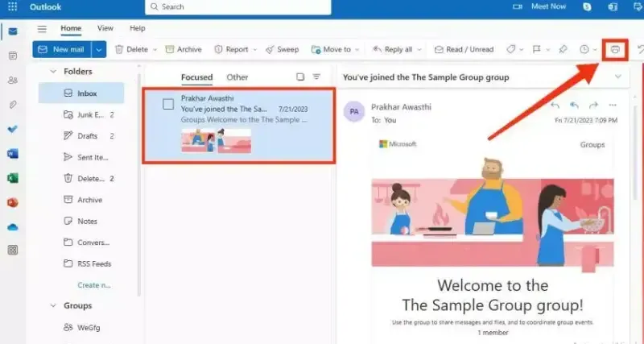This screenshot has width=644, height=344.
Task: Click the Create new folder link
Action: click(94, 285)
